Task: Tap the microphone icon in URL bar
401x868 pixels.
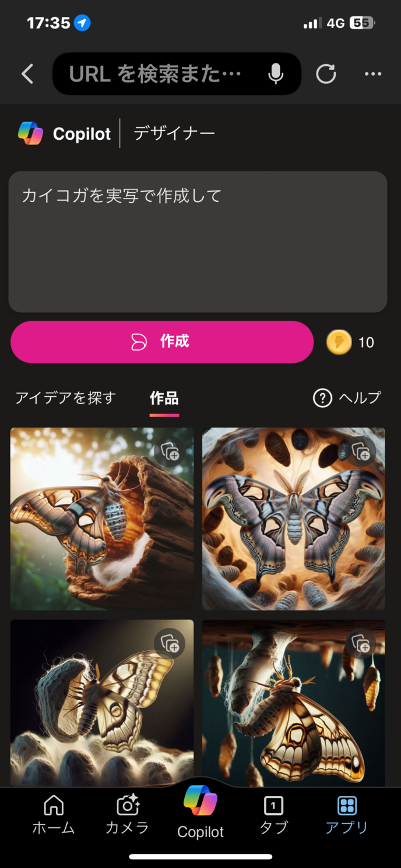Action: point(276,74)
